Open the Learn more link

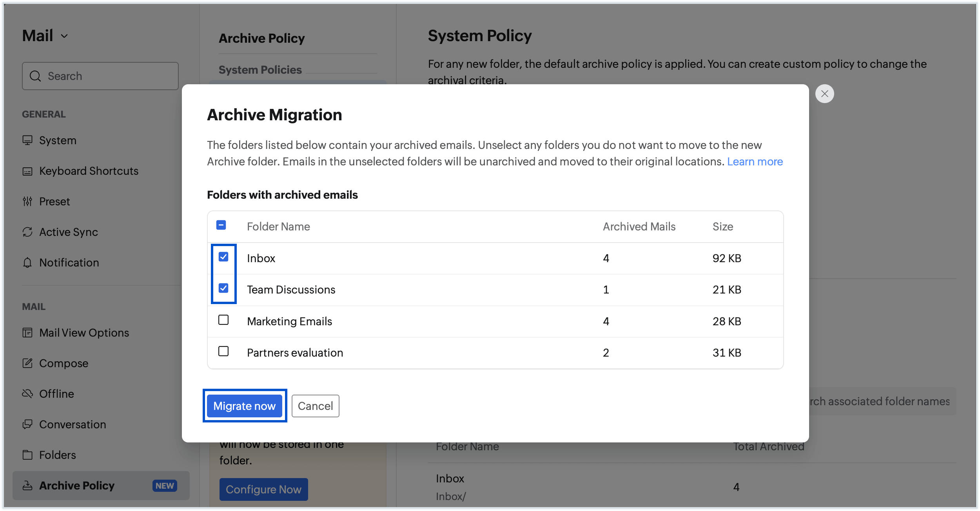pyautogui.click(x=755, y=161)
